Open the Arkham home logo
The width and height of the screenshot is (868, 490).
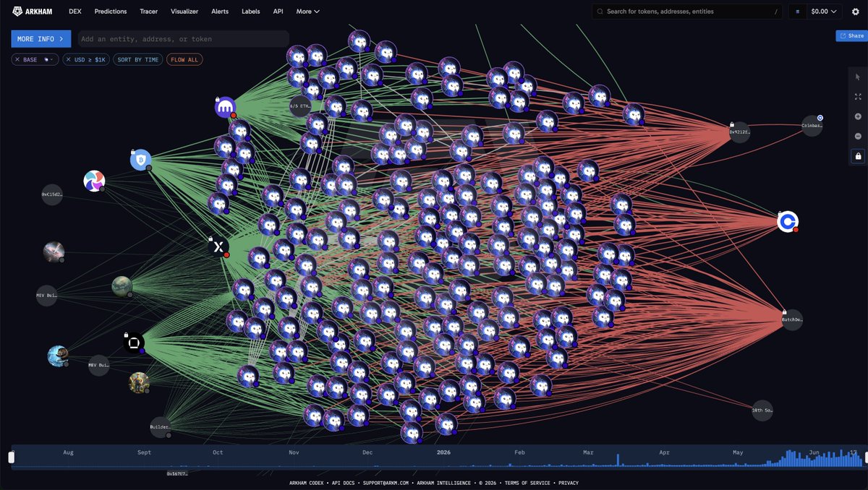click(34, 12)
